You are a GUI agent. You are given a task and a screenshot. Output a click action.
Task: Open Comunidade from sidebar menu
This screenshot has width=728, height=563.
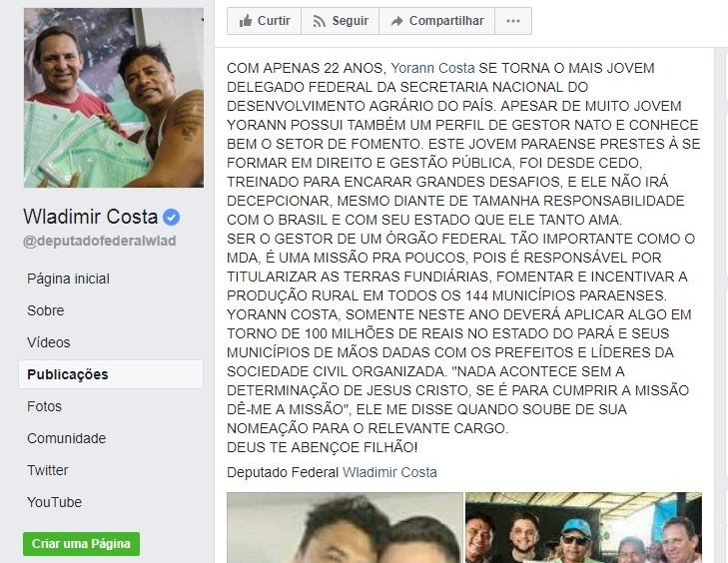[66, 438]
